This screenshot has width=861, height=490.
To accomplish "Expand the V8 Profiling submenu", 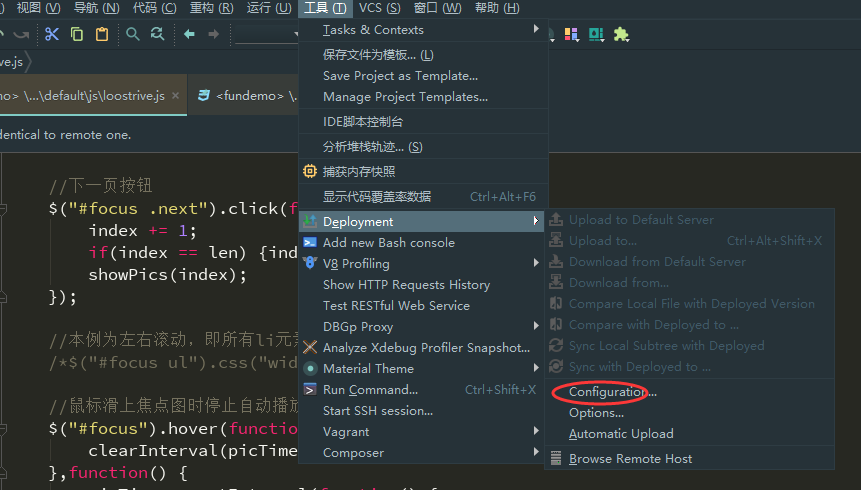I will 422,264.
